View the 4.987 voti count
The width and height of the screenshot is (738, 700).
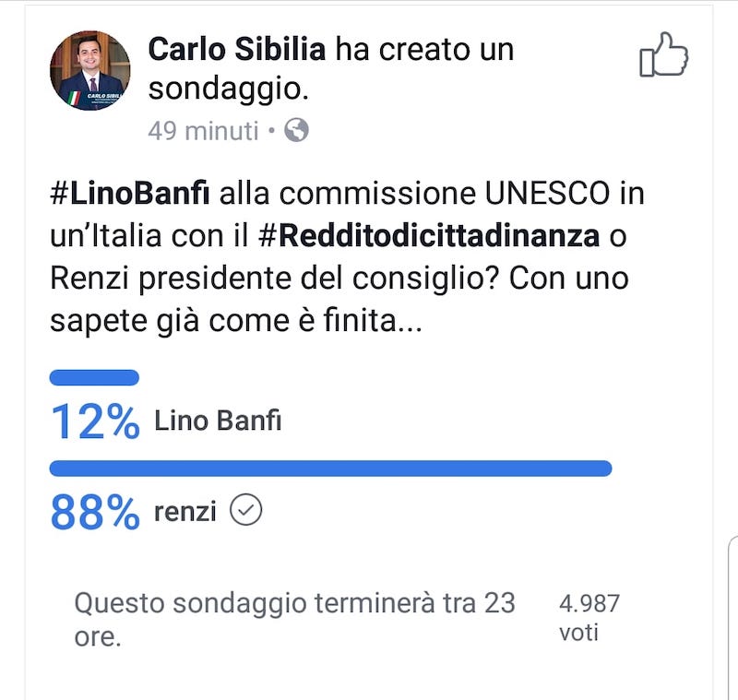589,618
